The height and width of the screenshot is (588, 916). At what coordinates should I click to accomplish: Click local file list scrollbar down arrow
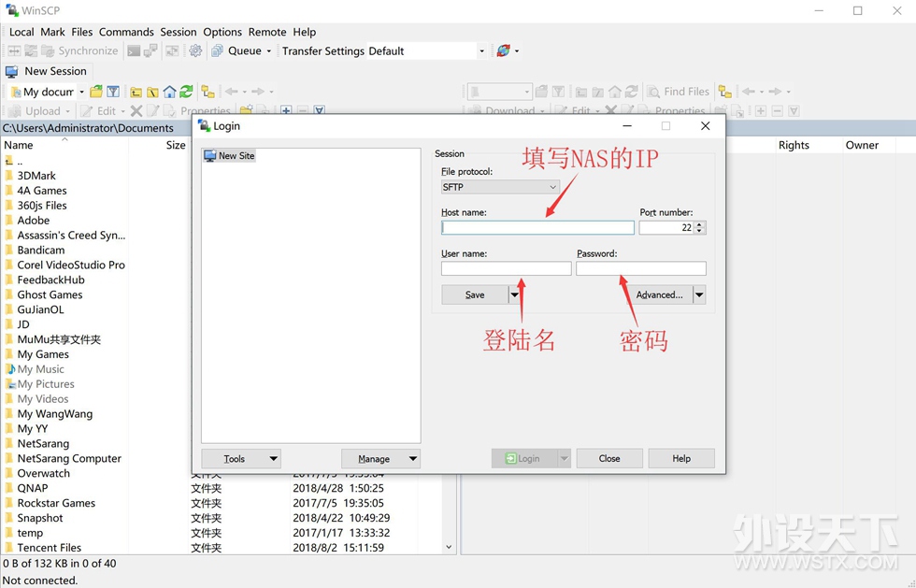(x=449, y=548)
